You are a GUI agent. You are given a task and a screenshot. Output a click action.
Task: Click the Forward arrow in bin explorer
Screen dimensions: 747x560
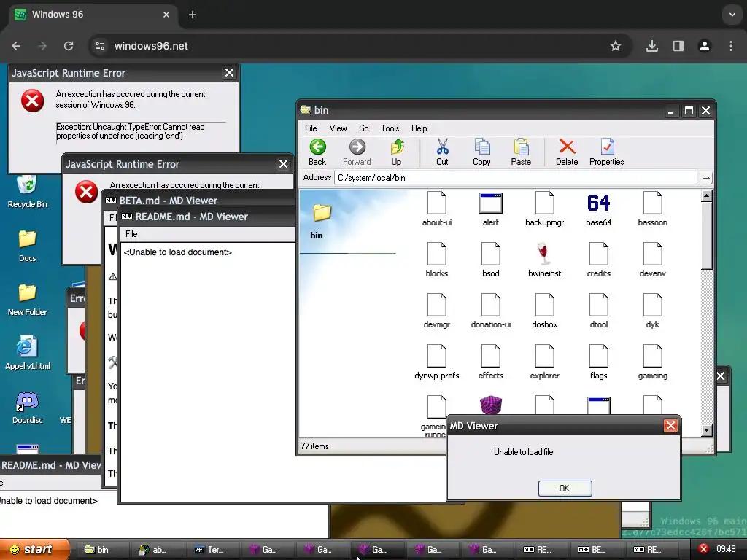pos(357,147)
